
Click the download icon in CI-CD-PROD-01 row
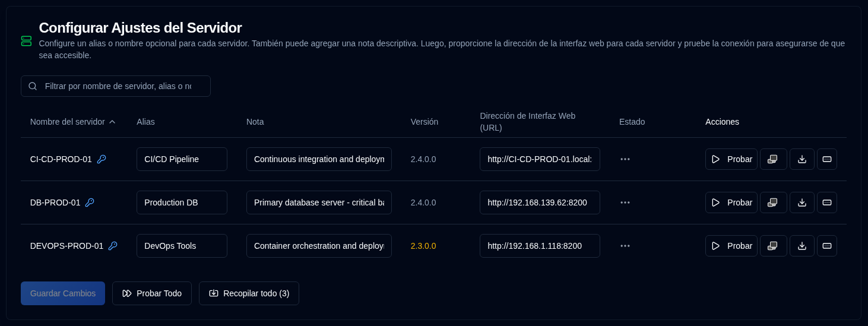802,159
